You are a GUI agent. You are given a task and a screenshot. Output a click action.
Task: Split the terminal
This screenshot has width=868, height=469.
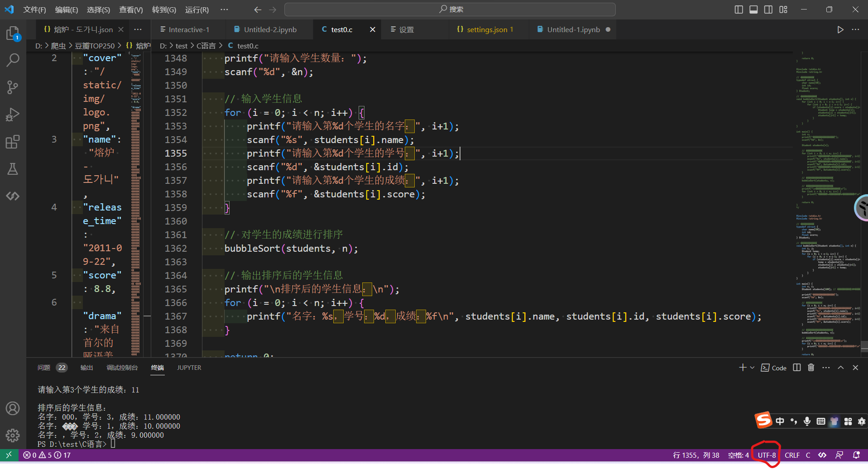coord(797,368)
